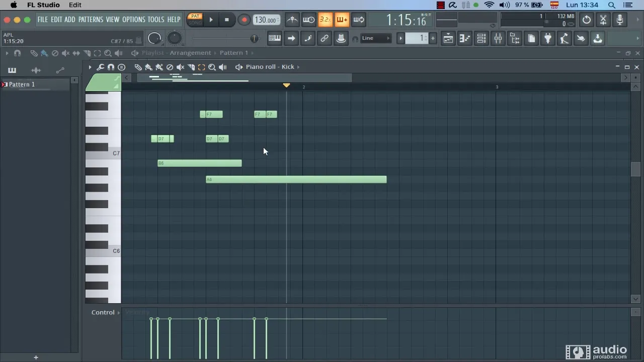
Task: Open the Control velocity lane selector
Action: coord(106,312)
